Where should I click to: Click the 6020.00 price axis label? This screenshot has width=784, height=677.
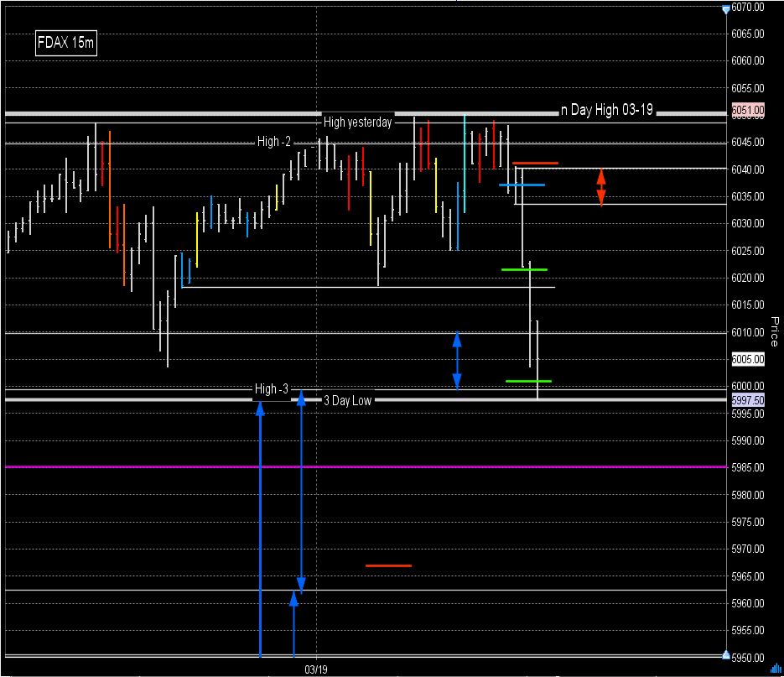pyautogui.click(x=748, y=279)
